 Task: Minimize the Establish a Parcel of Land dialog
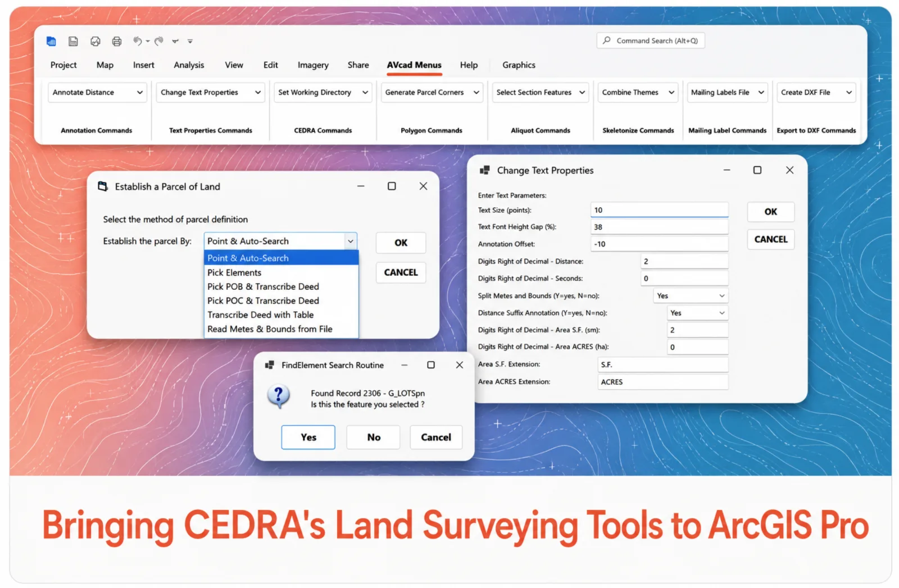coord(361,186)
